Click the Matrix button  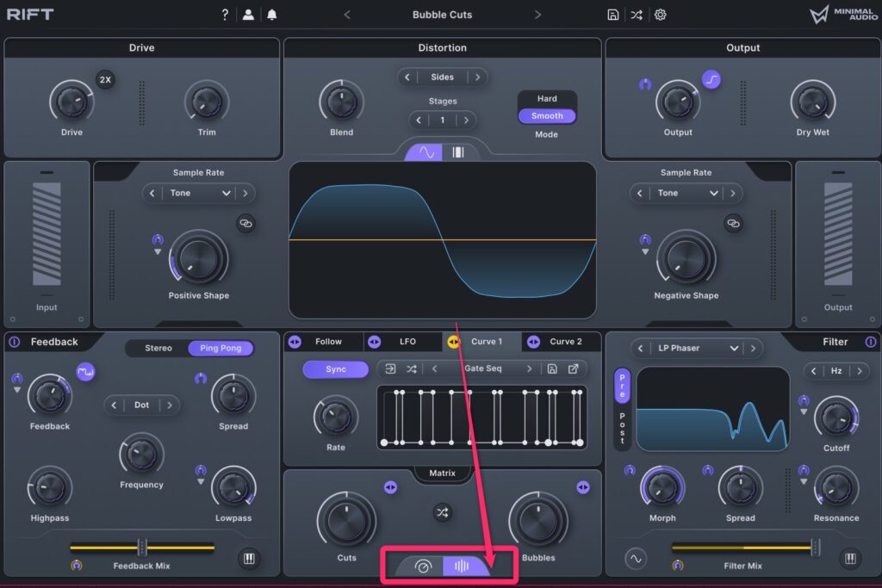click(442, 473)
